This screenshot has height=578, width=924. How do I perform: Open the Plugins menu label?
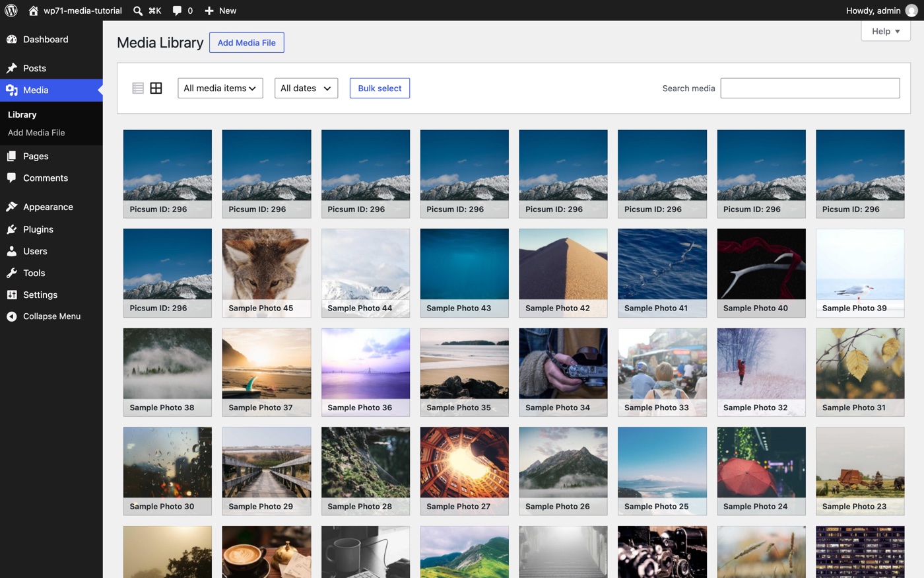click(x=38, y=229)
